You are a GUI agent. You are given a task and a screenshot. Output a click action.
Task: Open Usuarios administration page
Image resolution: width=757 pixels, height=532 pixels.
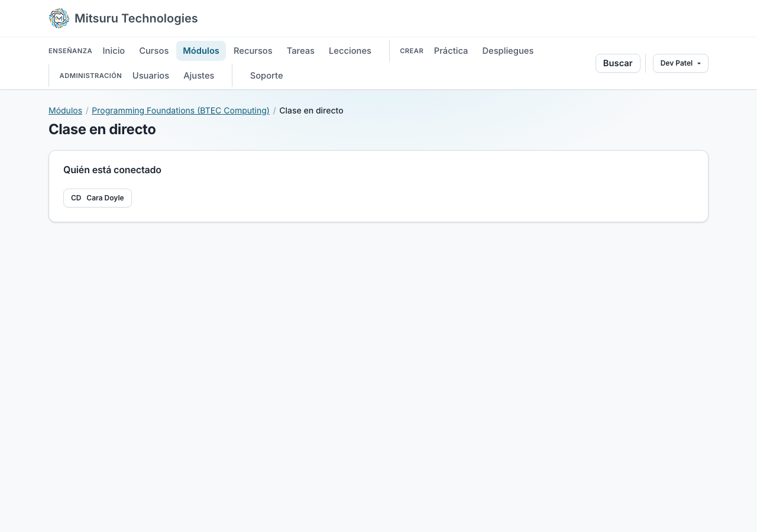click(151, 76)
